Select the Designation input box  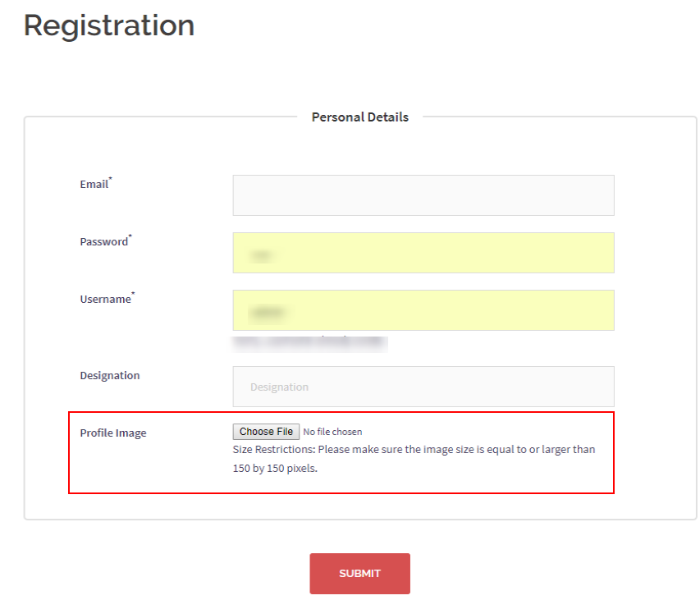[x=423, y=387]
